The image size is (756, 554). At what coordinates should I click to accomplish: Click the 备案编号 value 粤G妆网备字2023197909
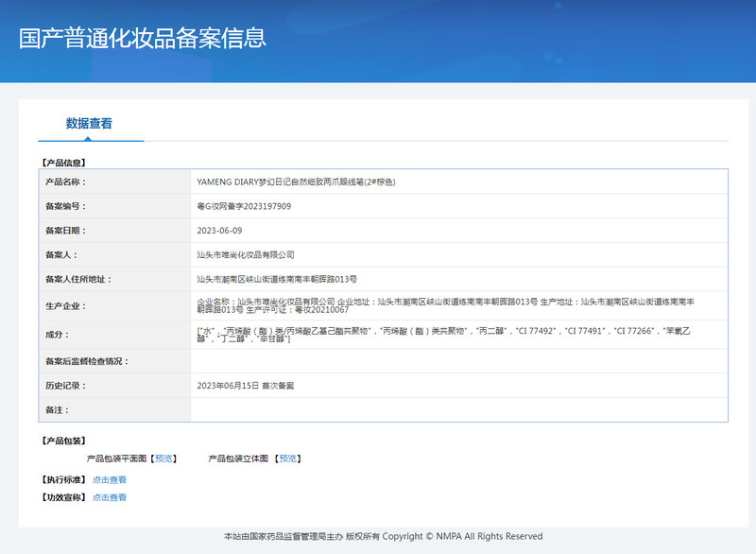point(244,206)
